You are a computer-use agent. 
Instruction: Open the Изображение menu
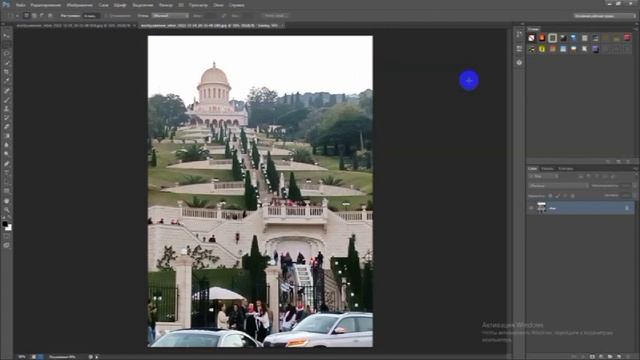coord(80,5)
